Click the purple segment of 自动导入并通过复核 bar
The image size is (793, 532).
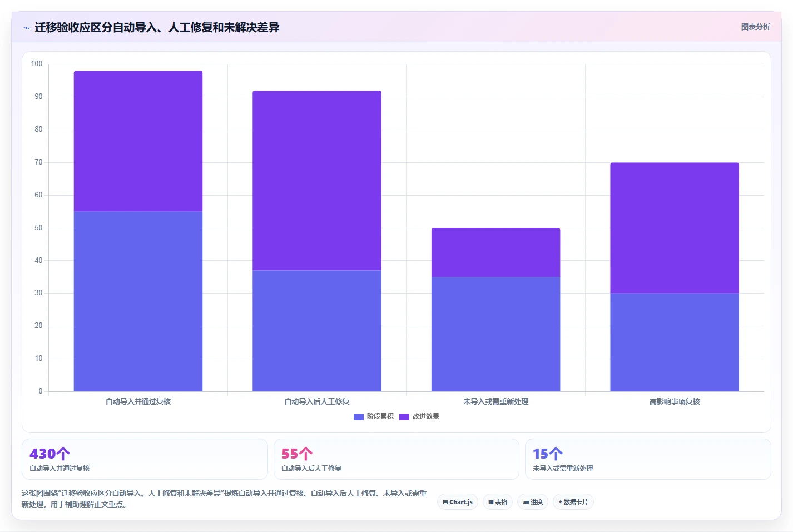pos(138,141)
